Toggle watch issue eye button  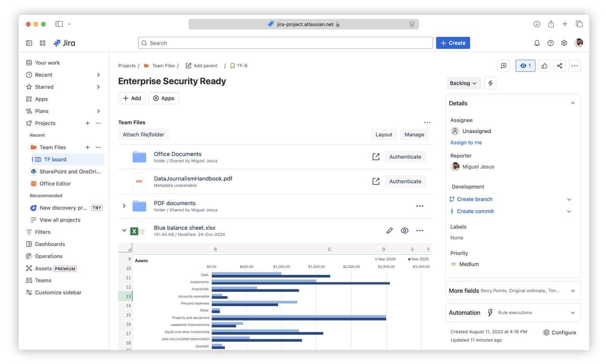(525, 66)
